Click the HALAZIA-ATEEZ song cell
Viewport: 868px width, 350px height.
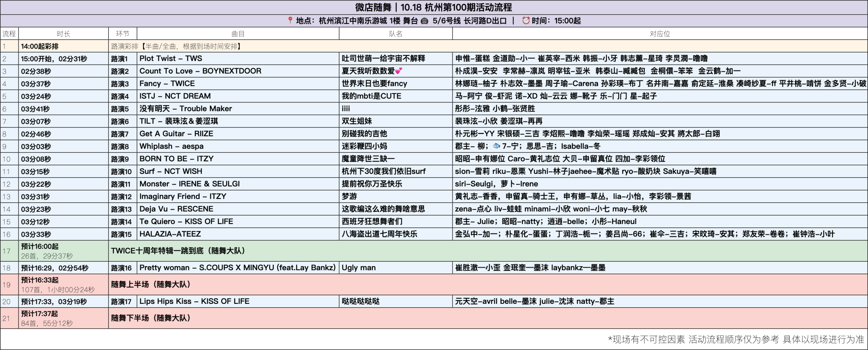coord(238,234)
